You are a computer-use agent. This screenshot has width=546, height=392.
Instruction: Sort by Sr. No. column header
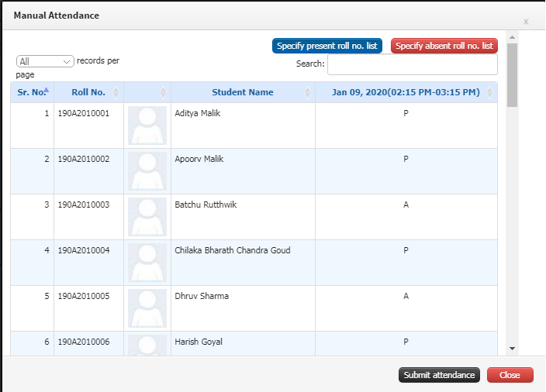coord(32,92)
